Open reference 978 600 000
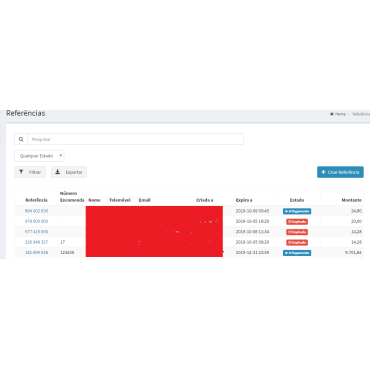The width and height of the screenshot is (370, 370). pos(36,221)
